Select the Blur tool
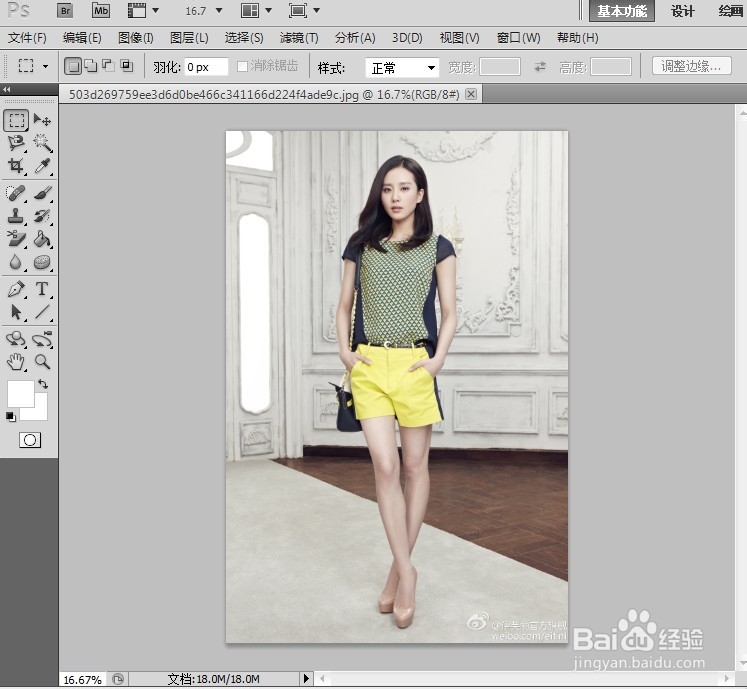747x689 pixels. 16,262
